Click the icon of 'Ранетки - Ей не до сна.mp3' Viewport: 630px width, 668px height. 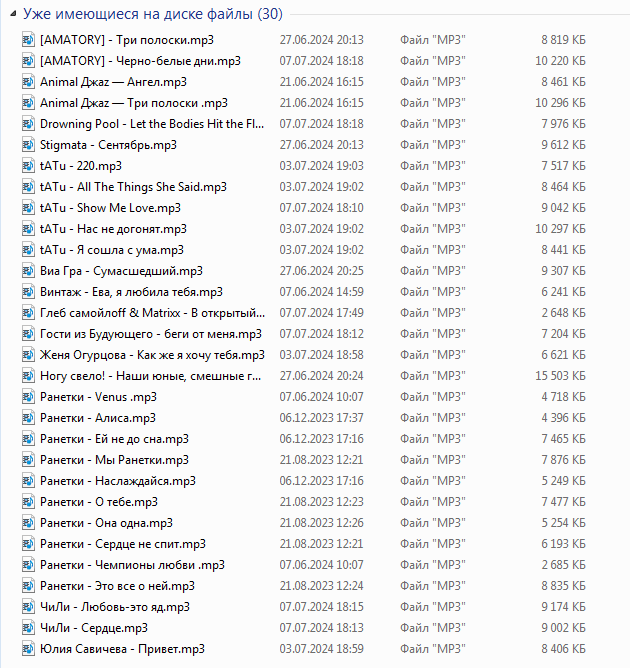point(28,439)
